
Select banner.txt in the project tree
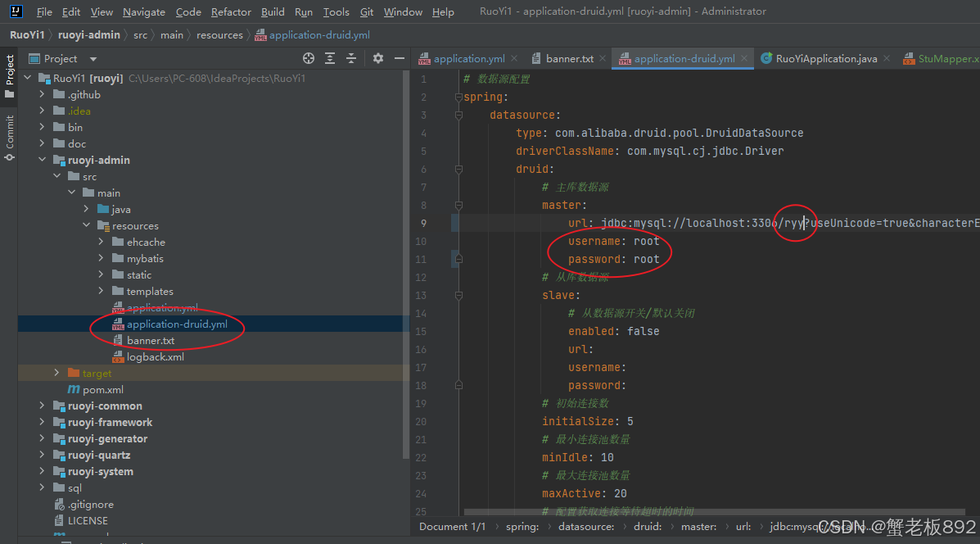(151, 340)
